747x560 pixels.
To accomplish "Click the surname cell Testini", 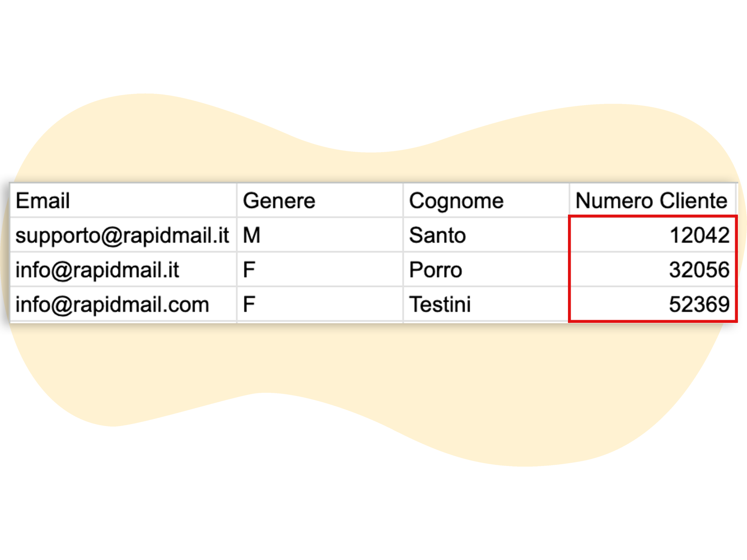I will 485,304.
